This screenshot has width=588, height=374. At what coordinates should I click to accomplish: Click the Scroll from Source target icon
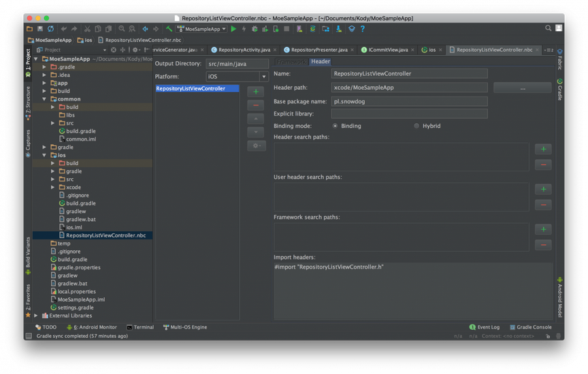(x=113, y=50)
